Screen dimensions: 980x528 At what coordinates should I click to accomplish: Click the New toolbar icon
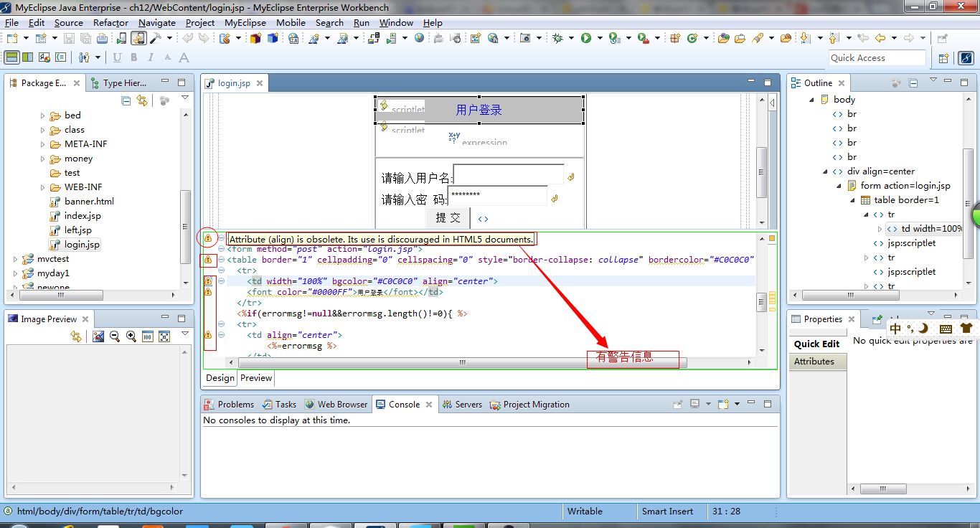14,38
